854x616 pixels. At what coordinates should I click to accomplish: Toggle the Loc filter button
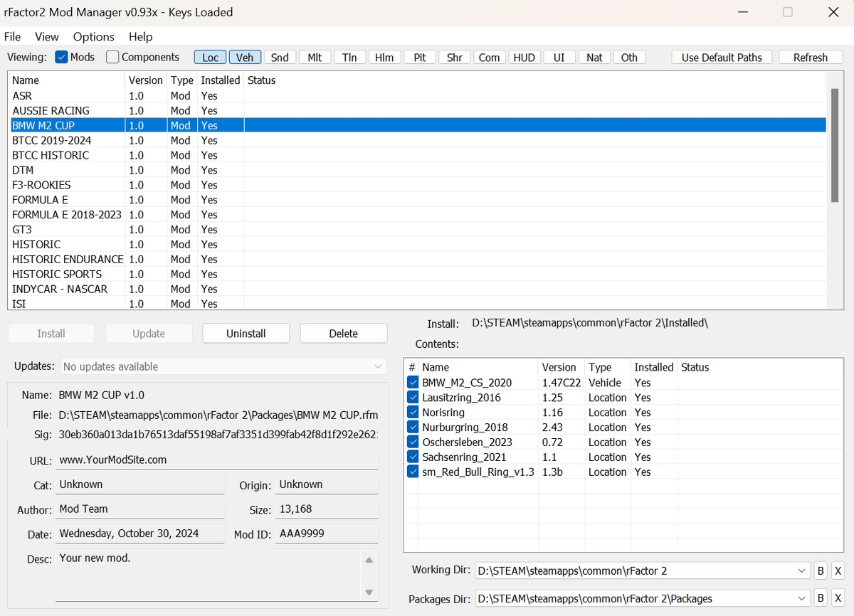tap(211, 58)
